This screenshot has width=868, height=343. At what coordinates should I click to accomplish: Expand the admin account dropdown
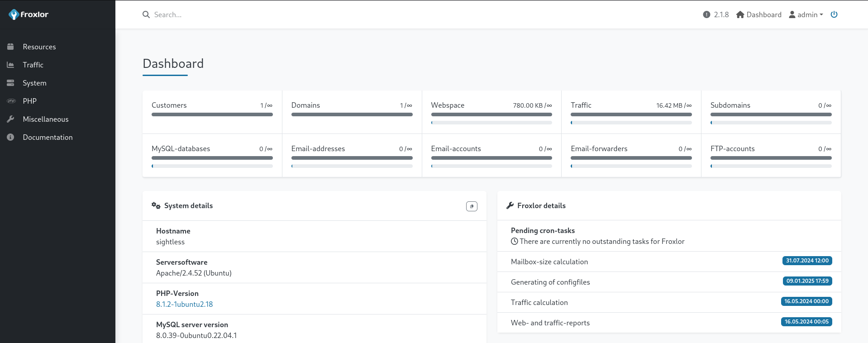[x=806, y=14]
